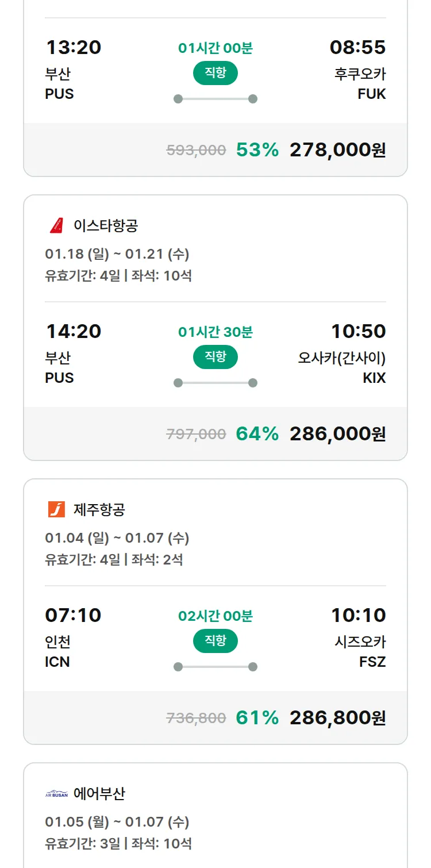Click the 61% discount label
431x868 pixels.
257,718
